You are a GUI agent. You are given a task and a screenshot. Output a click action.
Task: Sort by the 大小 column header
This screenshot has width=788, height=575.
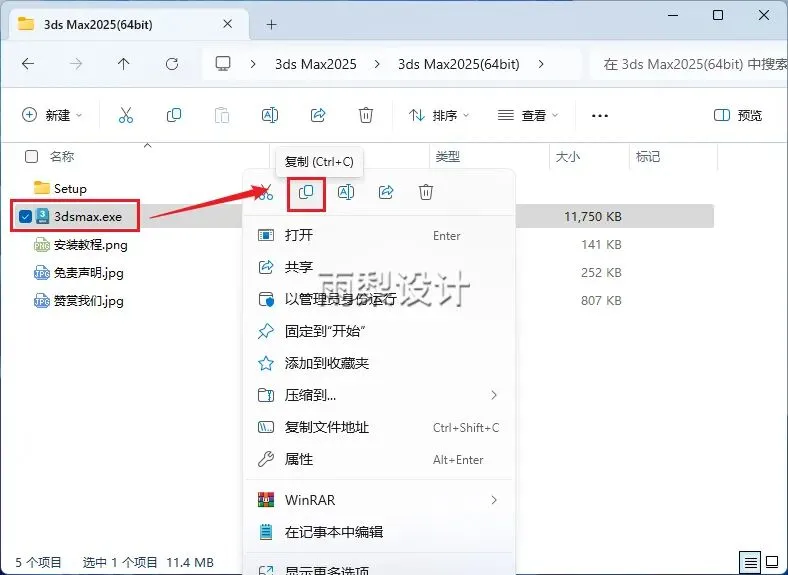(x=568, y=157)
